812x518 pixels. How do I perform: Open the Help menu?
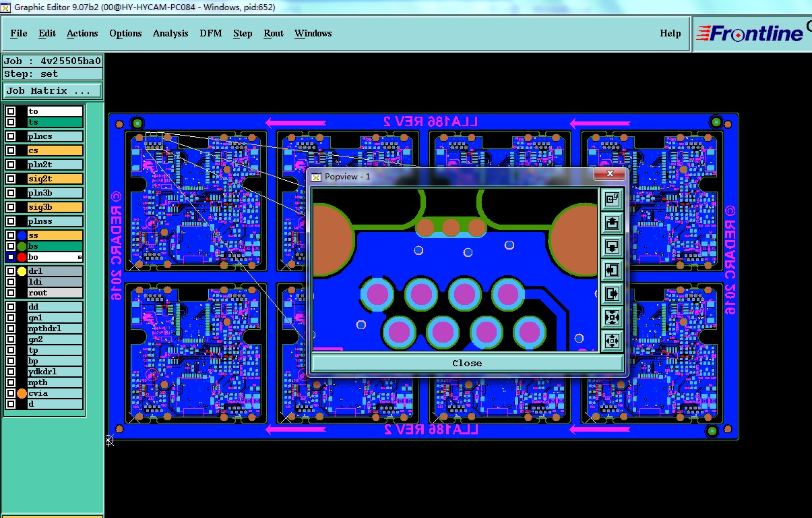click(x=670, y=33)
